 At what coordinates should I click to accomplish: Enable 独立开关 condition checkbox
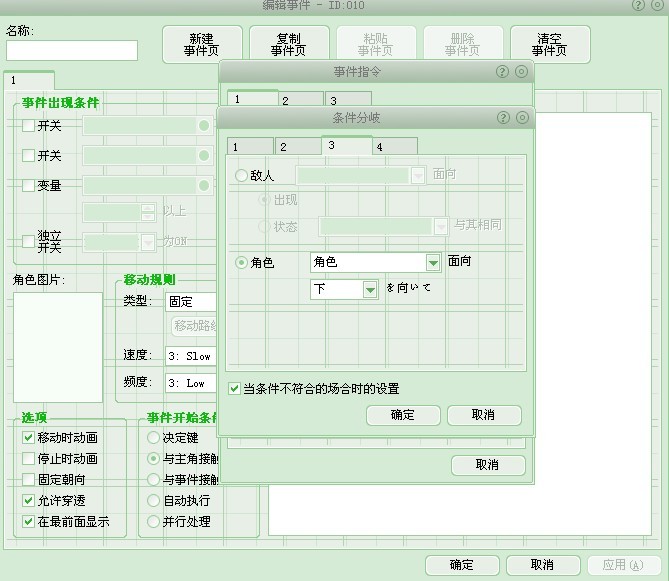pyautogui.click(x=28, y=241)
